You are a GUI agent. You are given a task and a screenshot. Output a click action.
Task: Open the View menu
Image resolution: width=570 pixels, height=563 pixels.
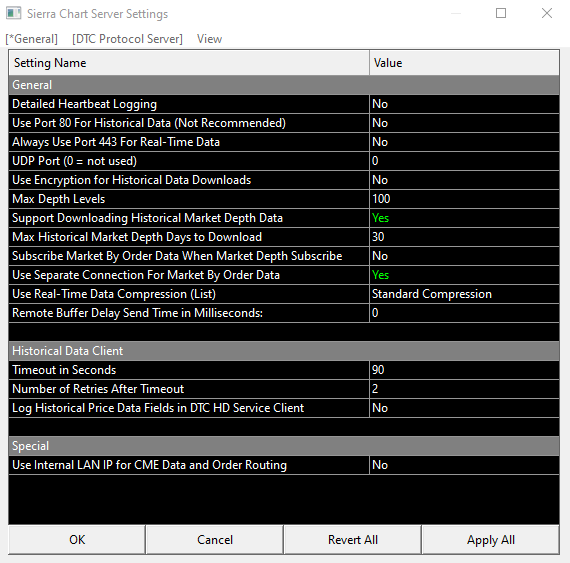tap(209, 39)
